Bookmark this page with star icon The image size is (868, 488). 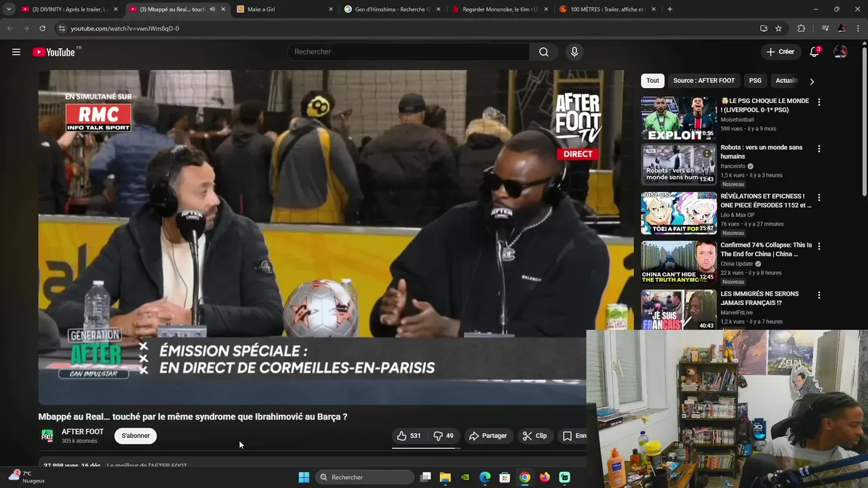pyautogui.click(x=778, y=28)
